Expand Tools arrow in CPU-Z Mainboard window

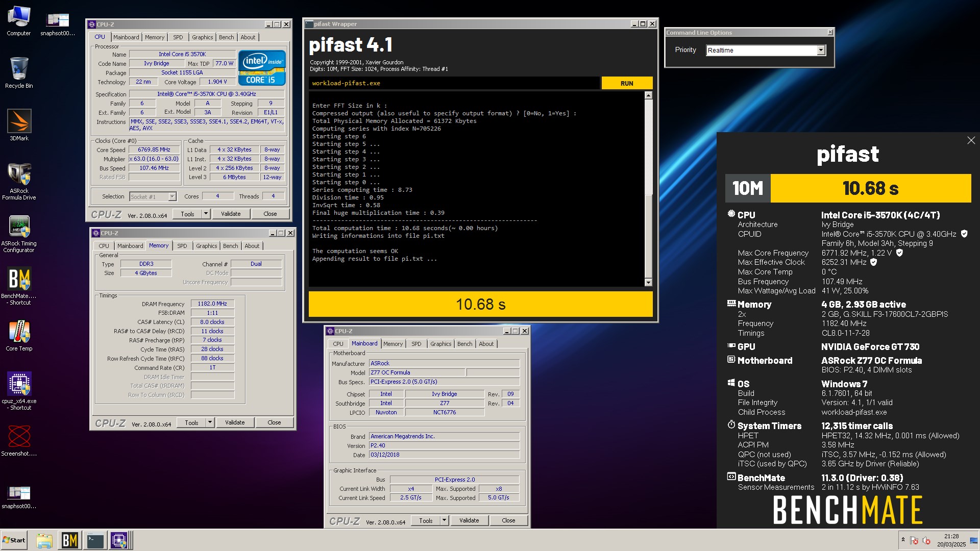tap(444, 520)
